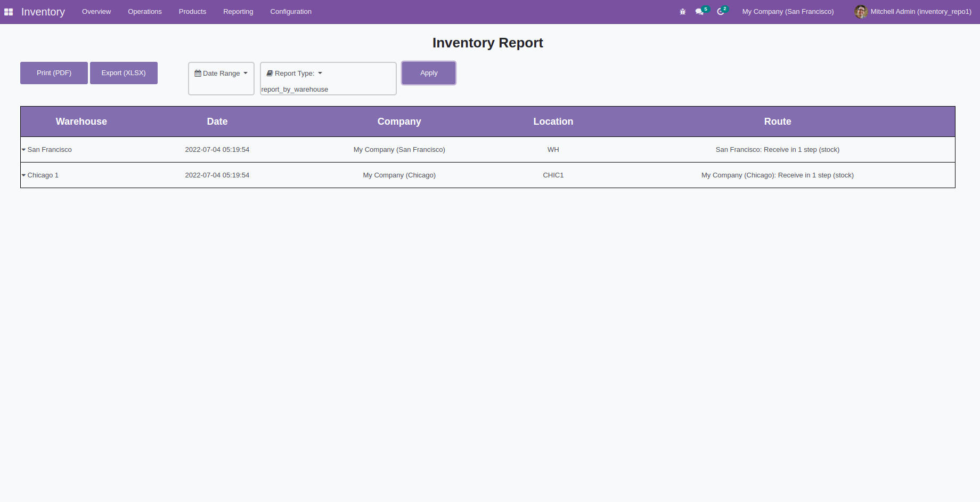Image resolution: width=980 pixels, height=502 pixels.
Task: Click the Warehouse column header
Action: (81, 122)
